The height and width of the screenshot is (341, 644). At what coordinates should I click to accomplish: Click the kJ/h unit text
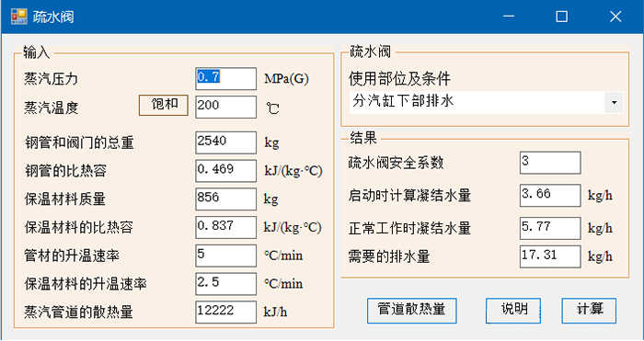(276, 312)
